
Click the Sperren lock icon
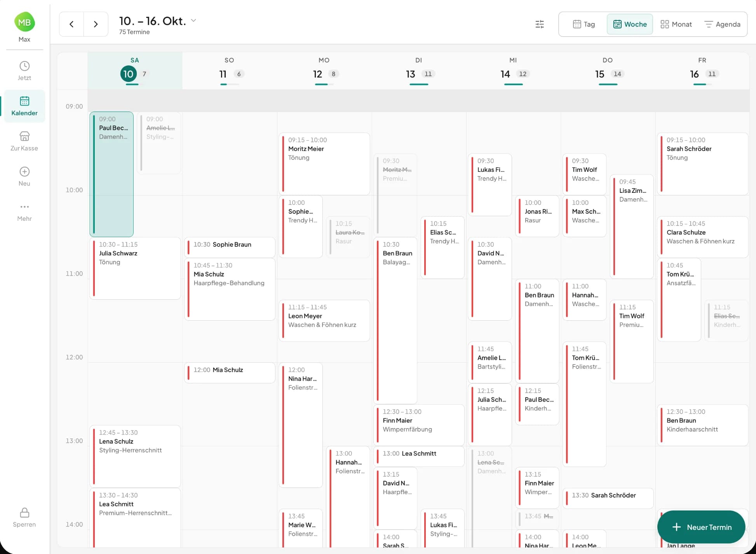[x=24, y=512]
